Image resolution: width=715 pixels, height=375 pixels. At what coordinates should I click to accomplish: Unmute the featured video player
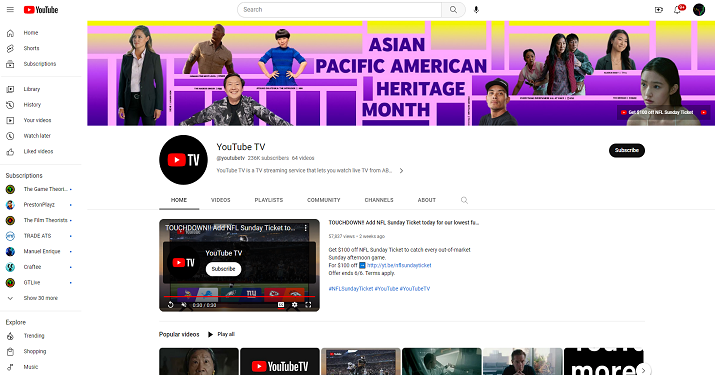click(x=184, y=305)
